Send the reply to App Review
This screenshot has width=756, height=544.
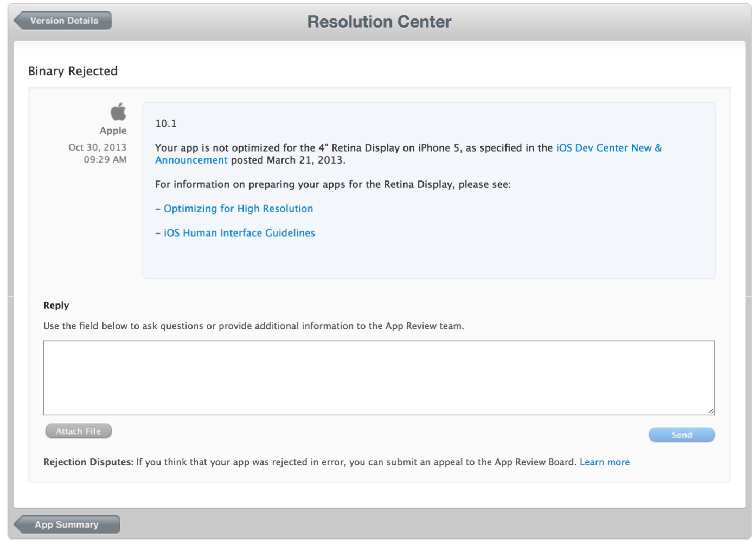click(681, 435)
